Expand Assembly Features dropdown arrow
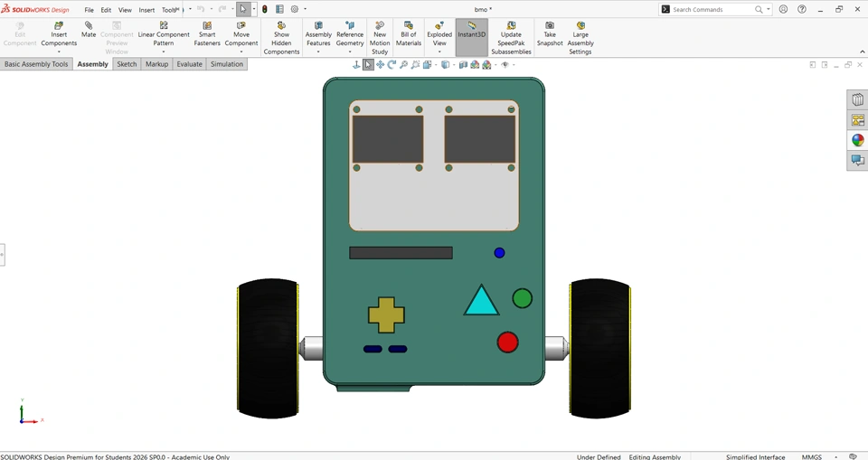The image size is (868, 460). (x=318, y=52)
